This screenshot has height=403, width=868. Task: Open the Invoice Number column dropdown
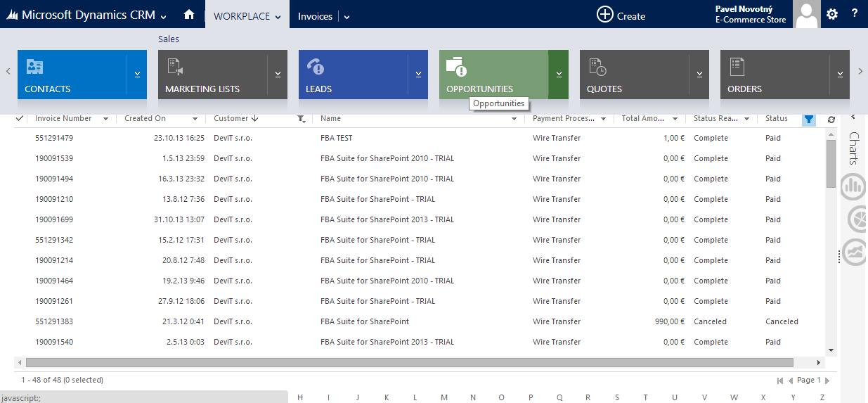[106, 119]
